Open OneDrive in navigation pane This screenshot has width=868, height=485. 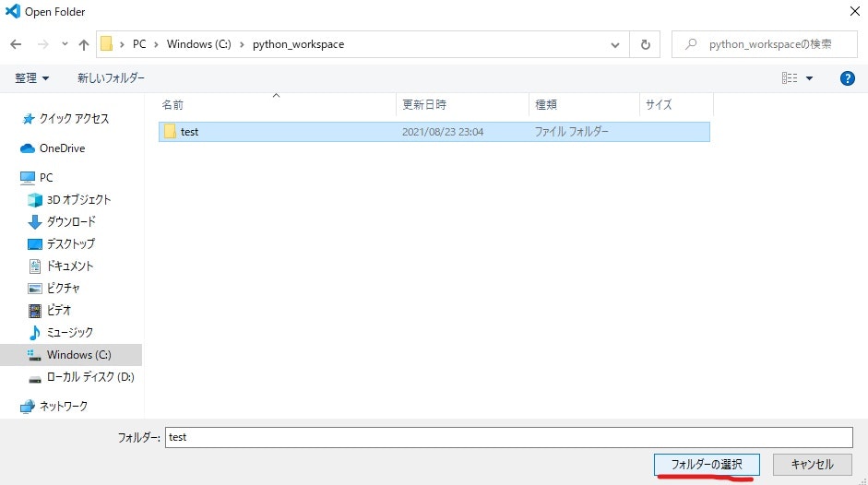pos(62,148)
